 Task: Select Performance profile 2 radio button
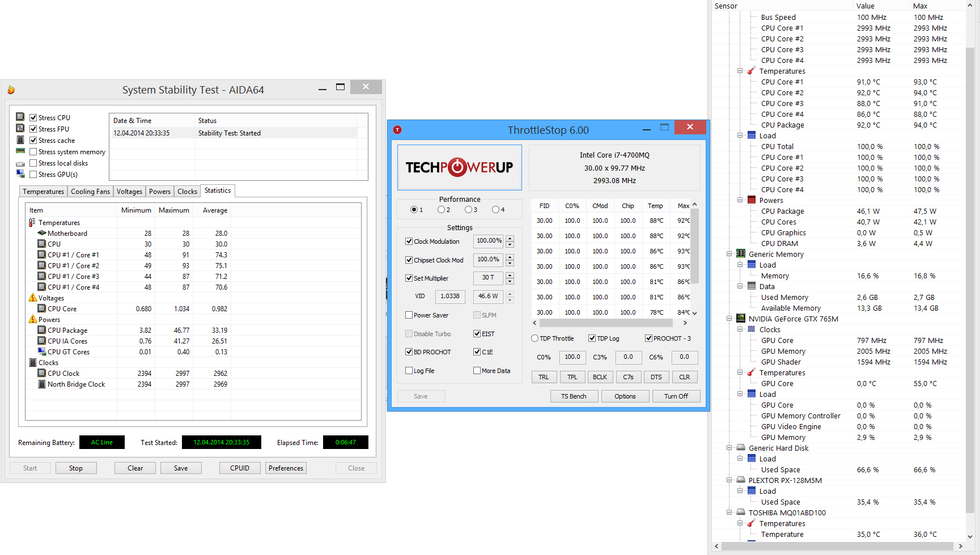(441, 209)
